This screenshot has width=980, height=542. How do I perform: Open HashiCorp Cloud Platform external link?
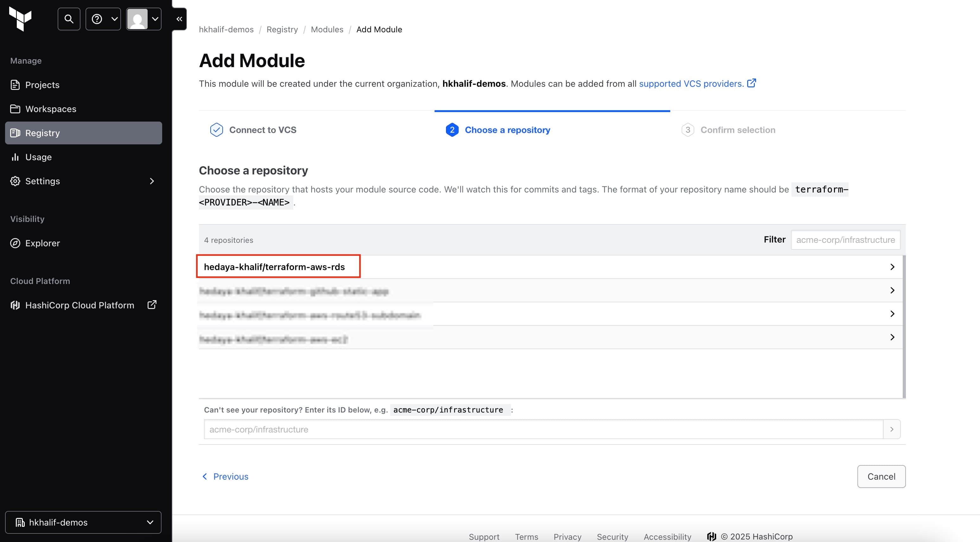pyautogui.click(x=80, y=305)
